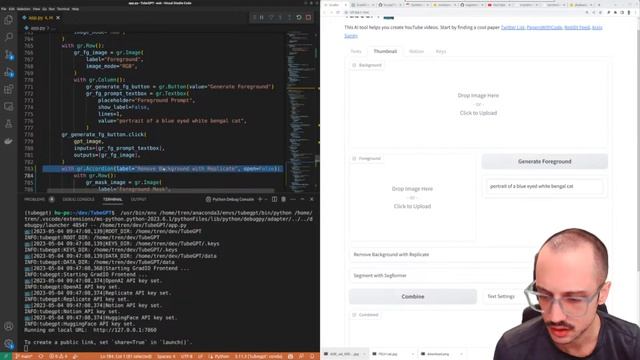This screenshot has height=360, width=640.
Task: Open the Run menu
Action: coord(51,9)
